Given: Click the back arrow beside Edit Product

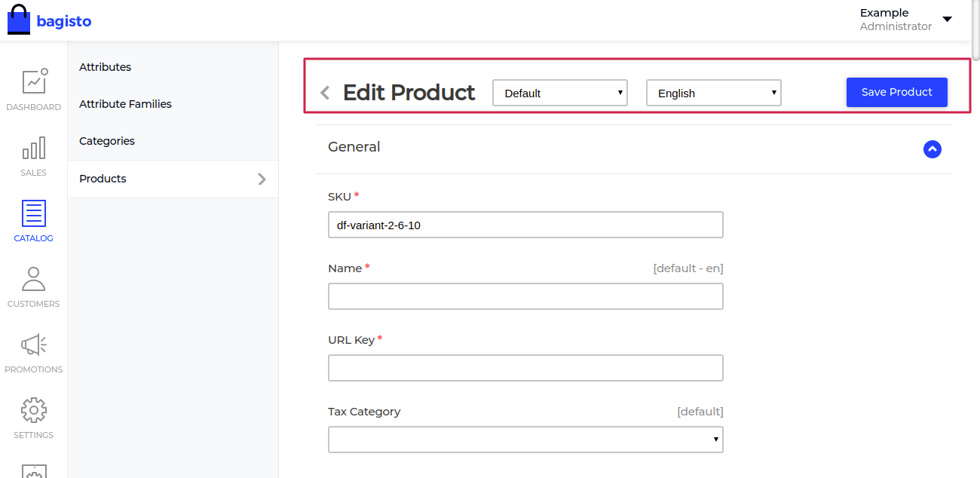Looking at the screenshot, I should (x=325, y=93).
